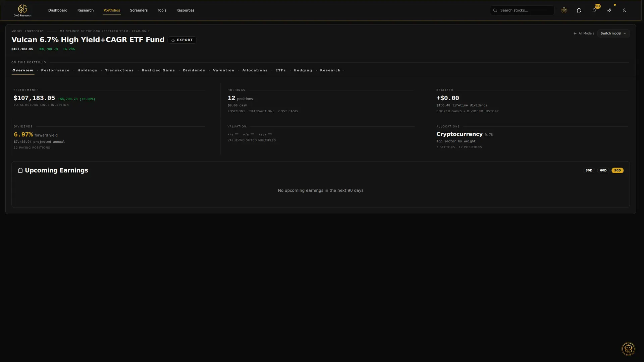Open the Dashboard menu
This screenshot has height=362, width=644.
(58, 10)
